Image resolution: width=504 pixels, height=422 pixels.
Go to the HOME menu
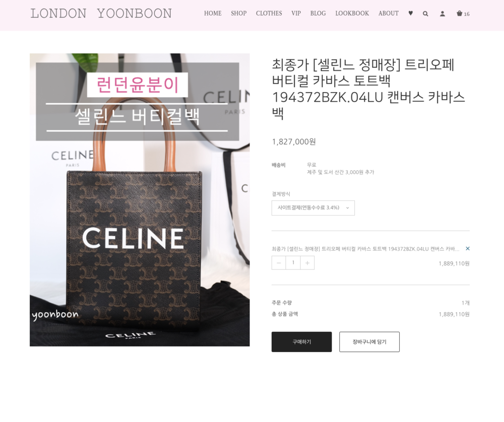pos(213,14)
